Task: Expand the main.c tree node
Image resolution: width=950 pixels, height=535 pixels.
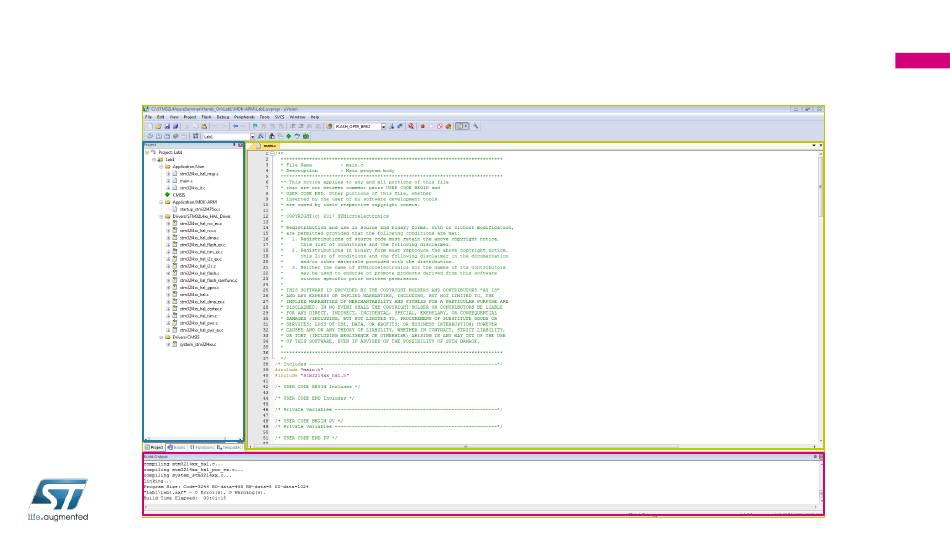Action: click(168, 181)
